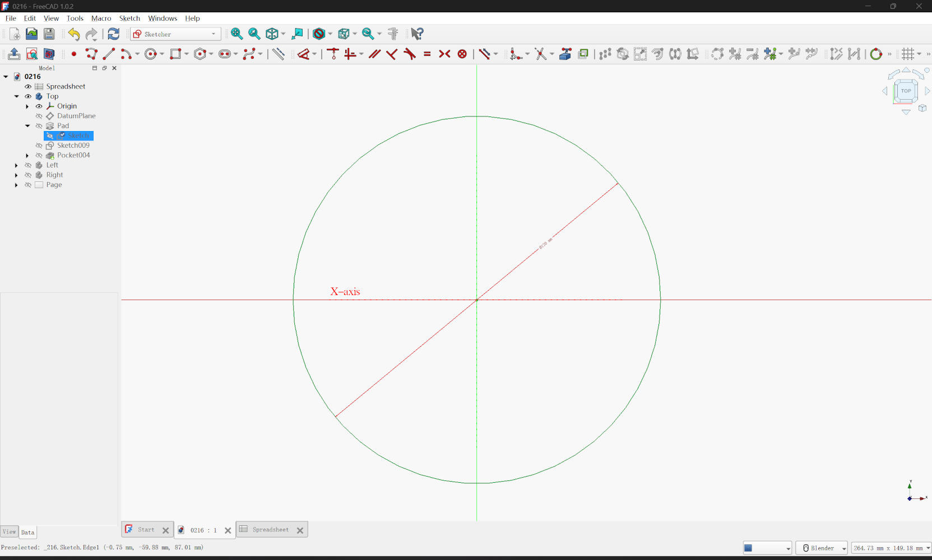Open the blue swatch combo in status bar
Image resolution: width=932 pixels, height=560 pixels.
click(767, 548)
